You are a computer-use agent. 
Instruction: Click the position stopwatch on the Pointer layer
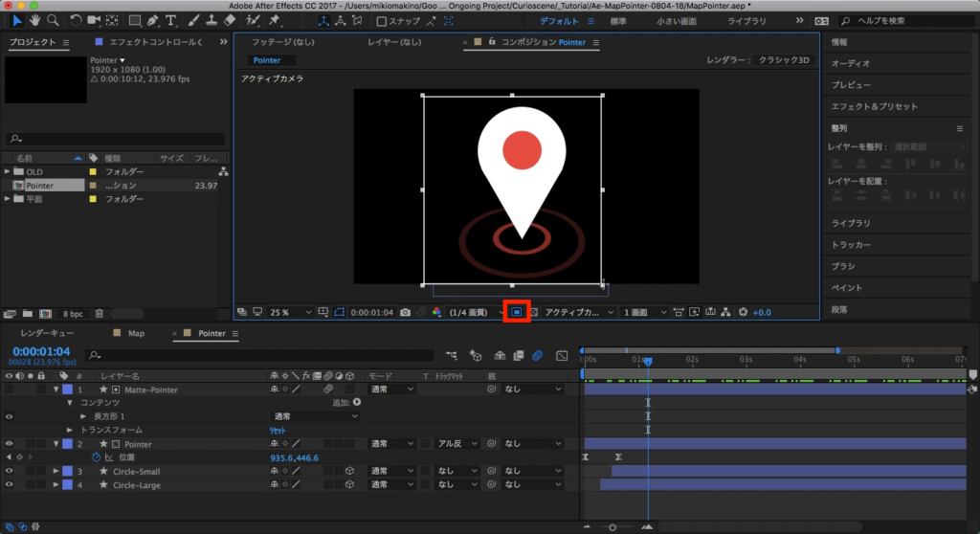click(96, 458)
